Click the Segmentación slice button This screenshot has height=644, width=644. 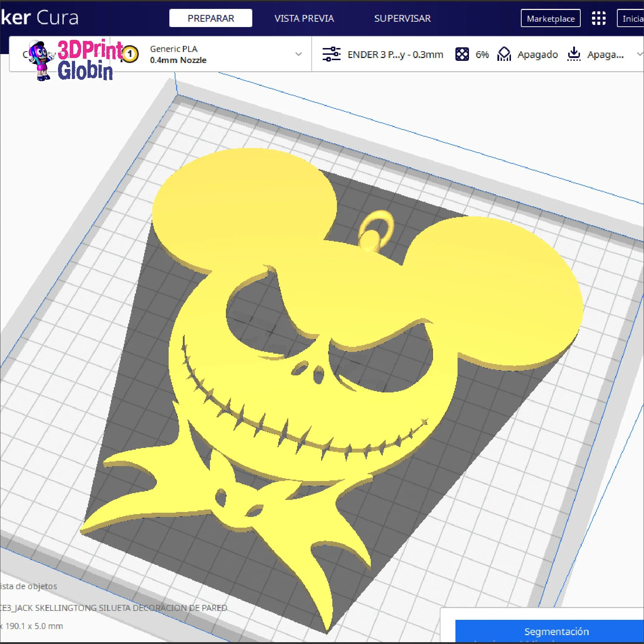coord(550,632)
